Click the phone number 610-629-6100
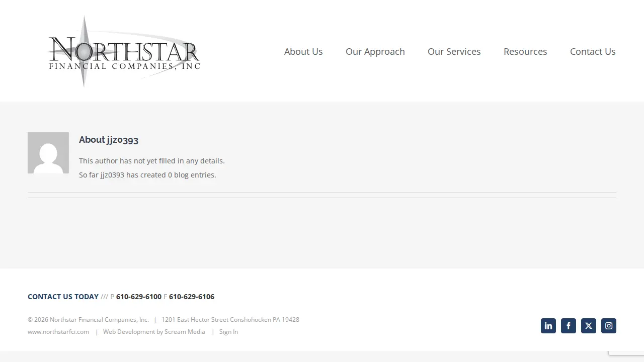Image resolution: width=644 pixels, height=362 pixels. pos(139,297)
